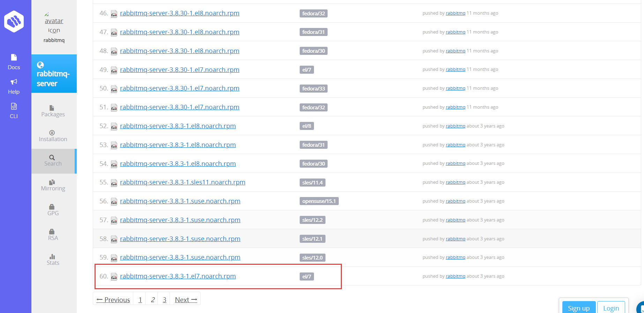The image size is (644, 313).
Task: Click the rpm icon on row 59
Action: 114,258
